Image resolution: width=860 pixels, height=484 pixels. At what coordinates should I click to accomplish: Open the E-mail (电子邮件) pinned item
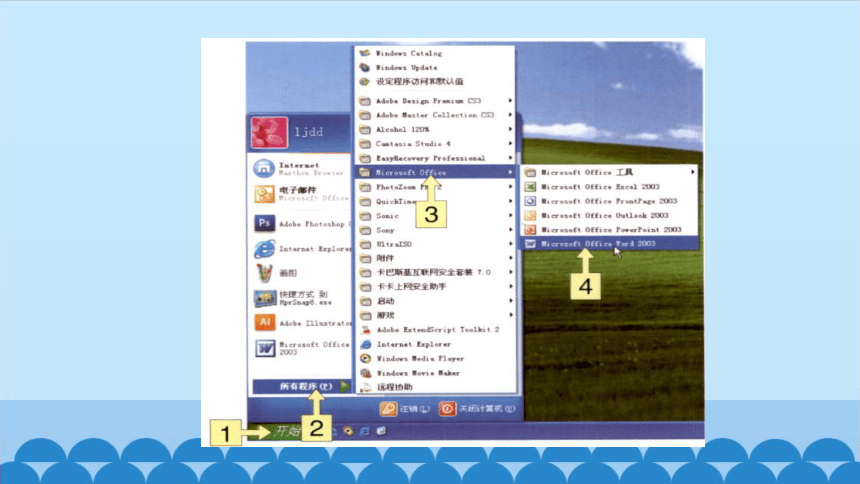pos(301,194)
